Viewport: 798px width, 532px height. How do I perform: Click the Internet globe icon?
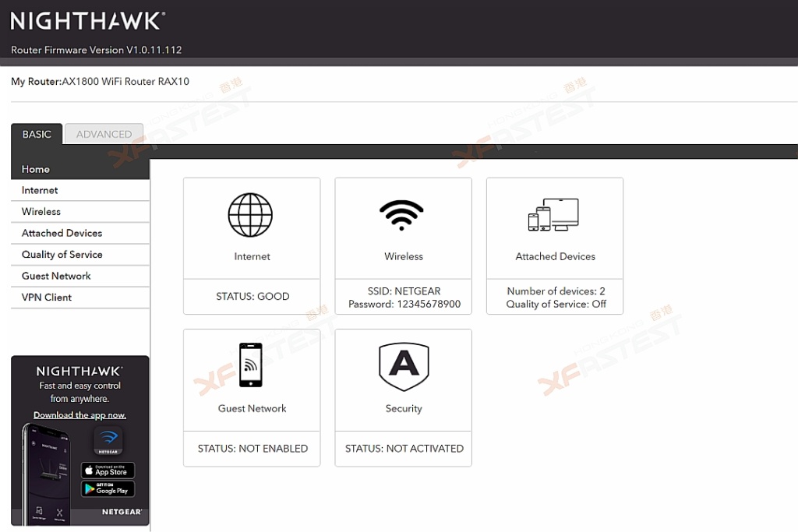(x=250, y=216)
